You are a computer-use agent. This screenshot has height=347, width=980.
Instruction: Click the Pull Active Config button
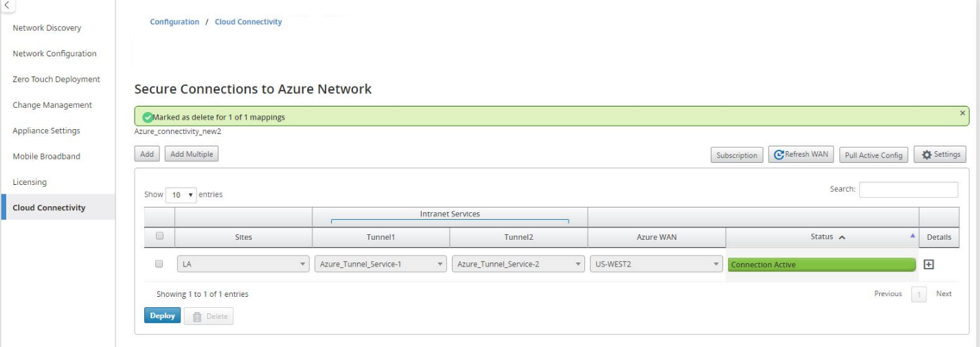pos(874,155)
